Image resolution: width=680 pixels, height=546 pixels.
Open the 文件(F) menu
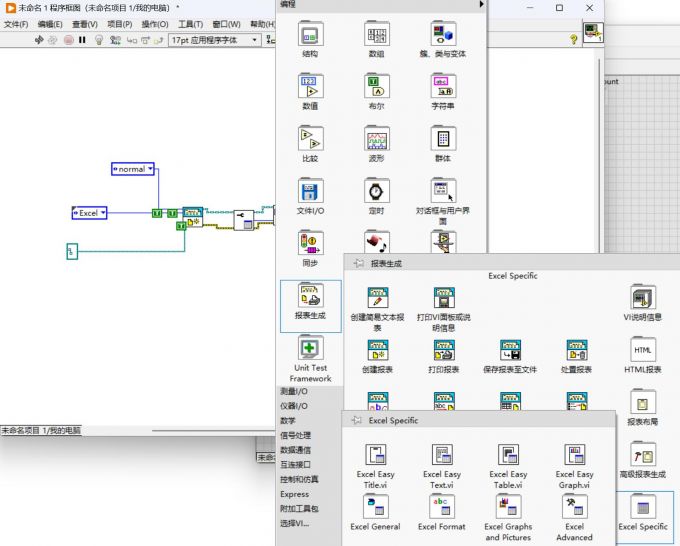[x=16, y=24]
